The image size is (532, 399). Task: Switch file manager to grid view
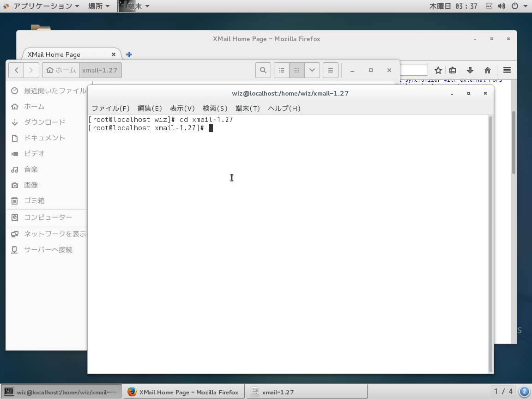297,70
